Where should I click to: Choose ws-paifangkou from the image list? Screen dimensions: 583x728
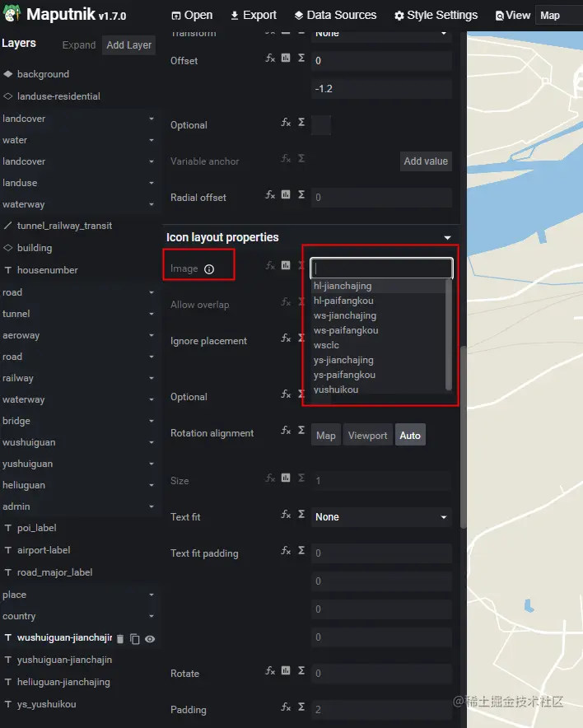tap(378, 330)
